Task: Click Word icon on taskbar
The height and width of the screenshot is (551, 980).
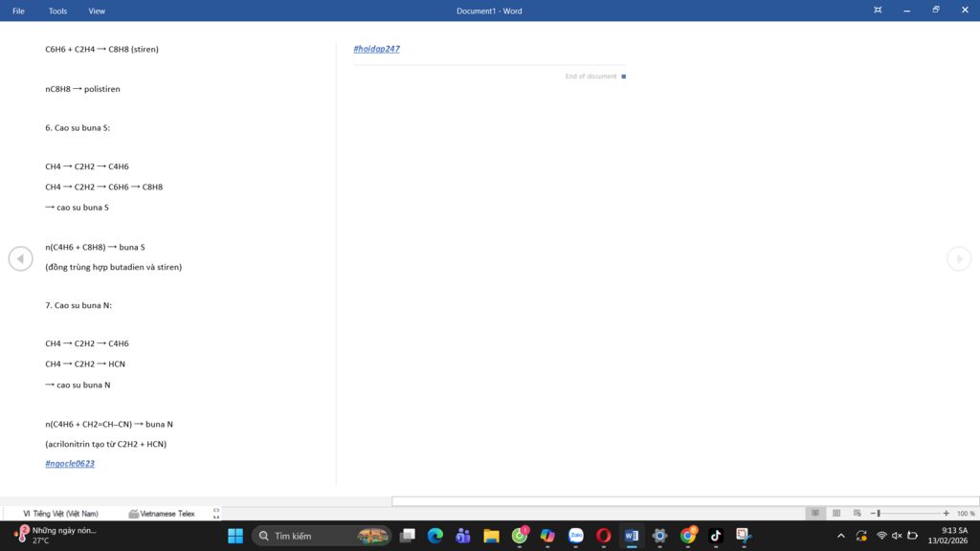Action: coord(632,536)
